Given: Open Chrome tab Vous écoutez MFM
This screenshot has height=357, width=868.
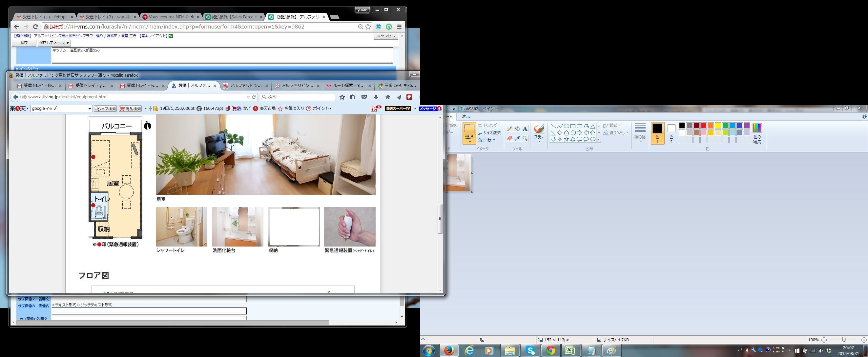Looking at the screenshot, I should [x=171, y=17].
